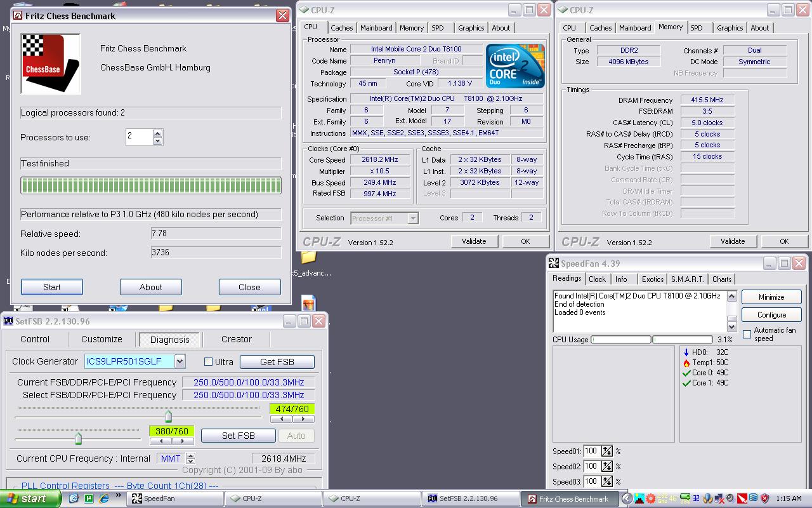
Task: Click Validate in the processor CPU-Z window
Action: tap(474, 241)
